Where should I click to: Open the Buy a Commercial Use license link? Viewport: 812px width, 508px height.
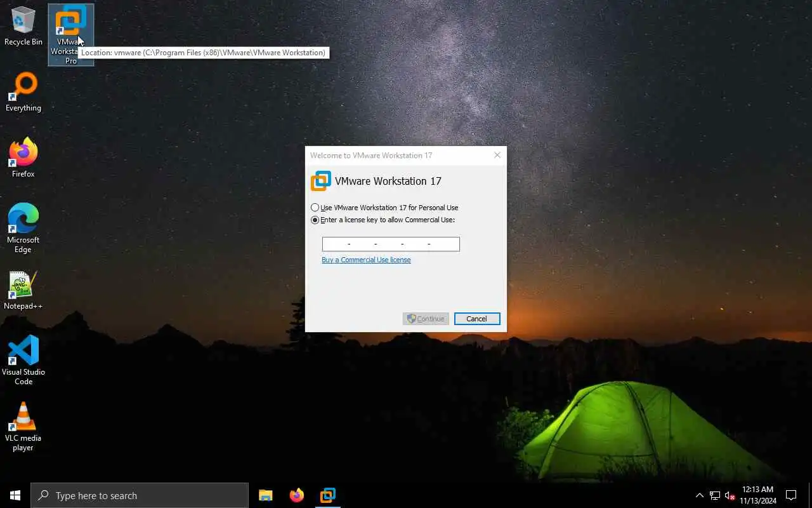point(366,260)
